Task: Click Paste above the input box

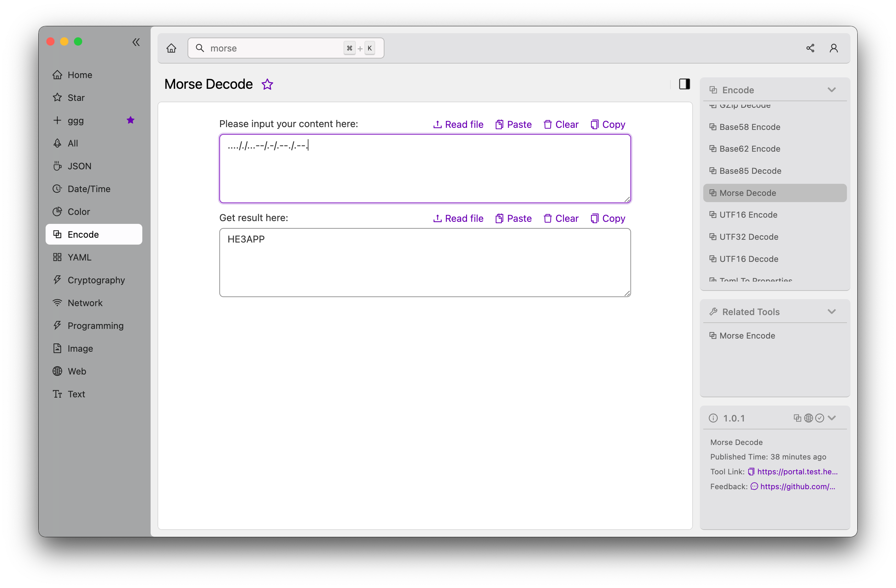Action: click(x=513, y=125)
